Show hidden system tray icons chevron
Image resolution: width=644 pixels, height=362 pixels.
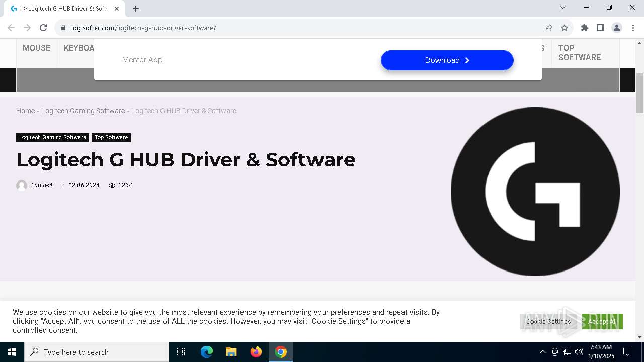(542, 352)
